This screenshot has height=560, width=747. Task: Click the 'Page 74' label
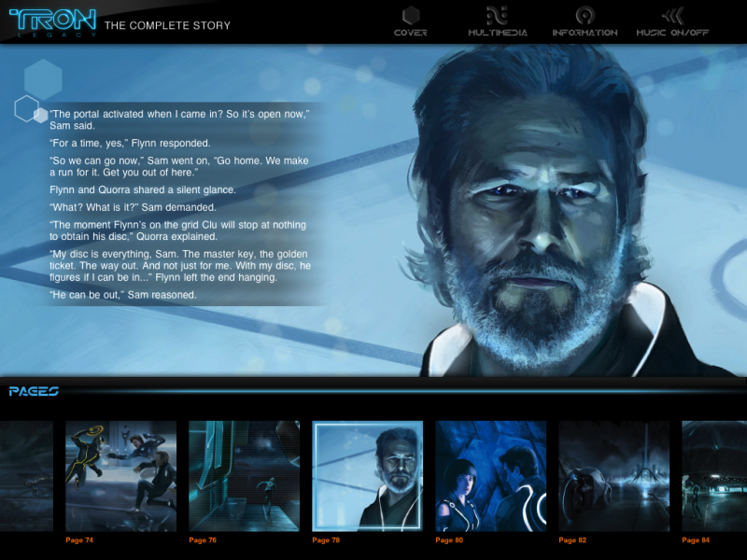(79, 540)
